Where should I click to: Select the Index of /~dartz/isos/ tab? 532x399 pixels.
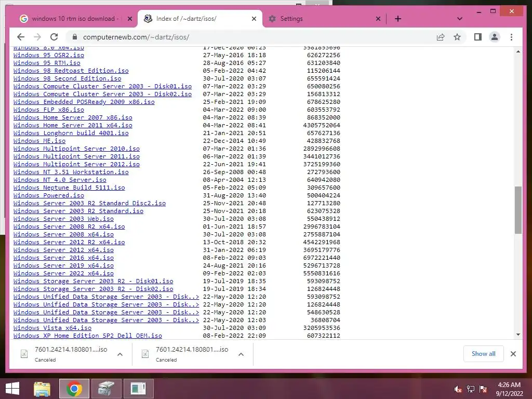[x=200, y=19]
